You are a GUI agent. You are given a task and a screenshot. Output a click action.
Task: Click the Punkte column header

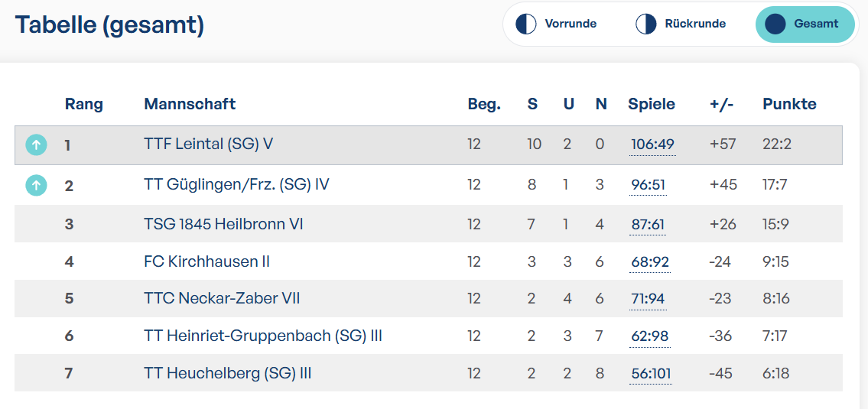[789, 104]
